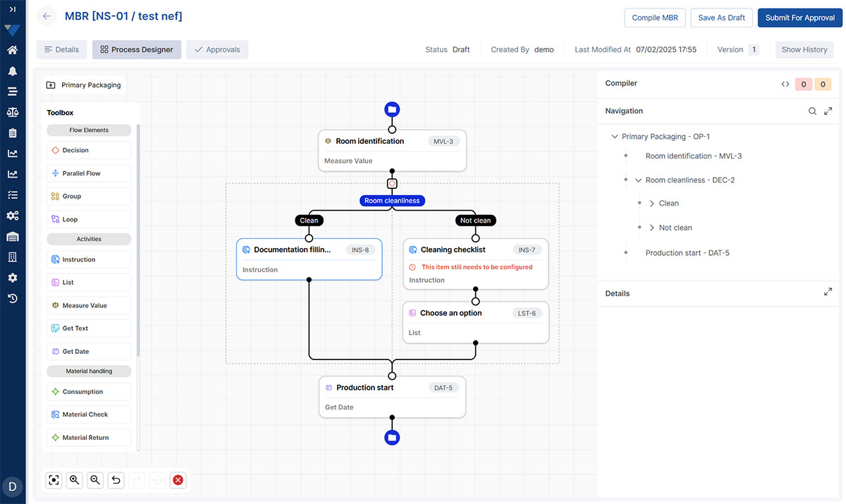
Task: Open the checklist tasks icon in sidebar
Action: pos(12,195)
